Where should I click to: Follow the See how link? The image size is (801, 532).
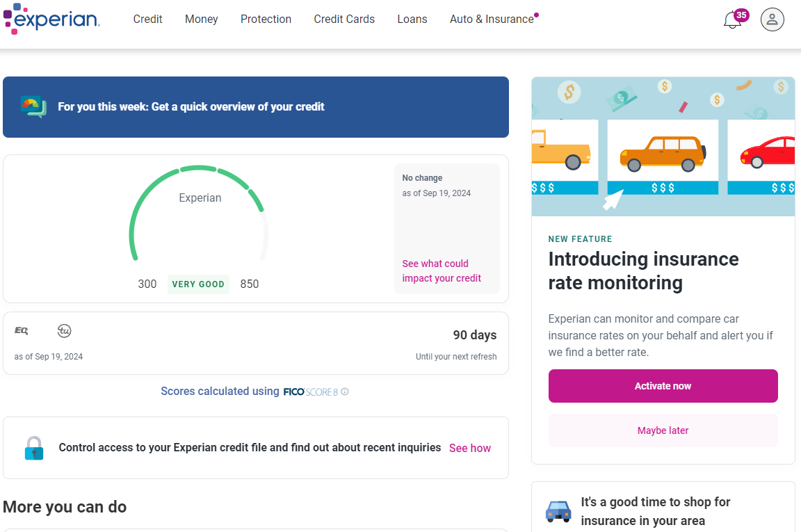point(470,448)
